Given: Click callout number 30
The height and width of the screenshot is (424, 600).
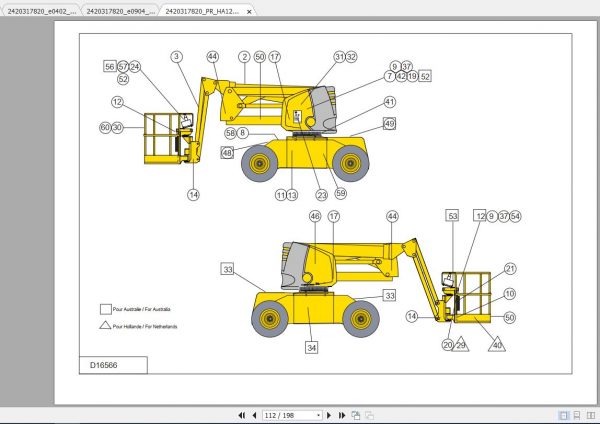Looking at the screenshot, I should [117, 127].
